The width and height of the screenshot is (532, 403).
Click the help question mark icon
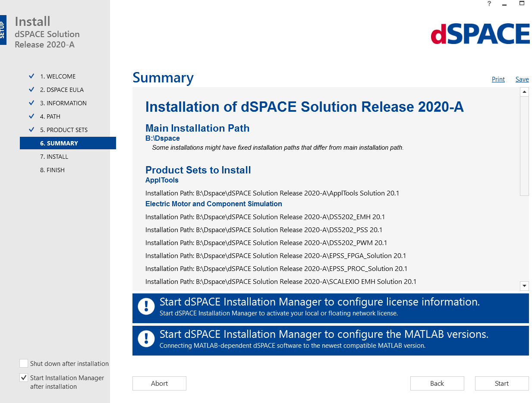coord(489,4)
